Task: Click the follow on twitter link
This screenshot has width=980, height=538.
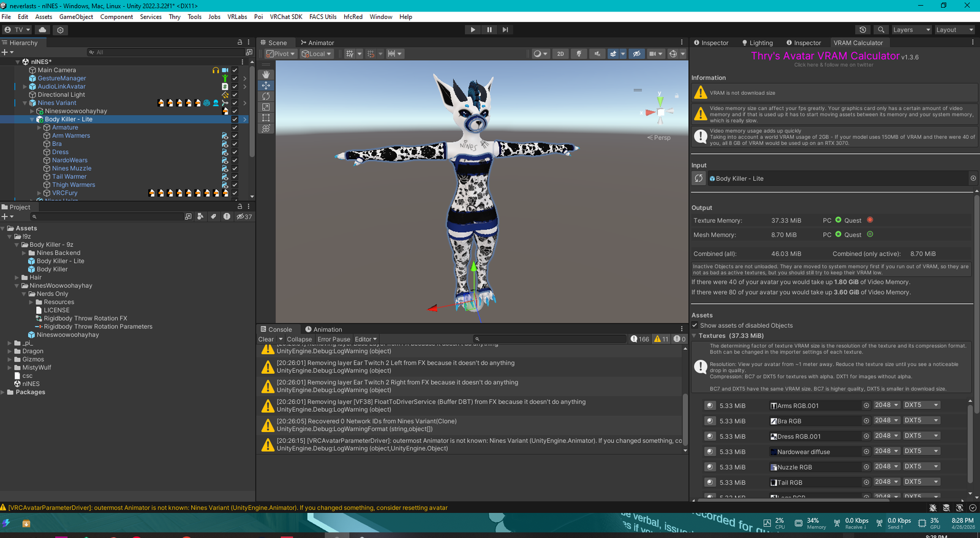Action: (834, 65)
